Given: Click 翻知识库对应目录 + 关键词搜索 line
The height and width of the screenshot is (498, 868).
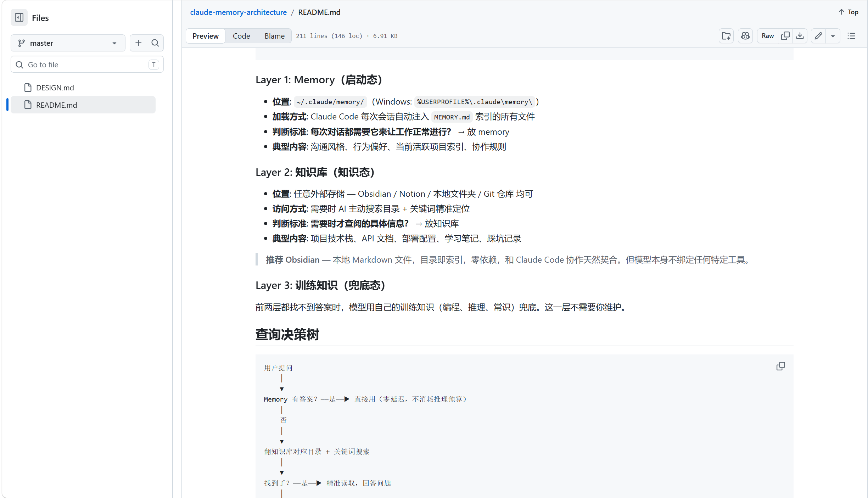Looking at the screenshot, I should 317,452.
